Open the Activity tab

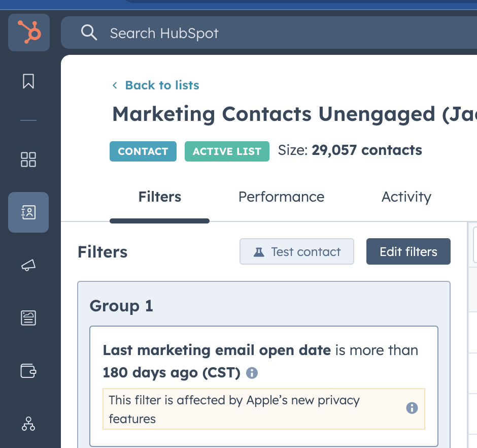coord(406,197)
